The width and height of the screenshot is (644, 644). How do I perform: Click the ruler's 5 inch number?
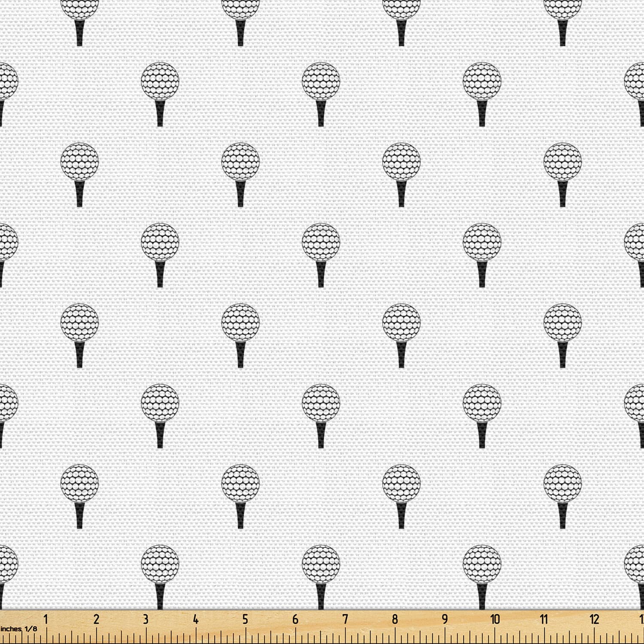(x=245, y=619)
